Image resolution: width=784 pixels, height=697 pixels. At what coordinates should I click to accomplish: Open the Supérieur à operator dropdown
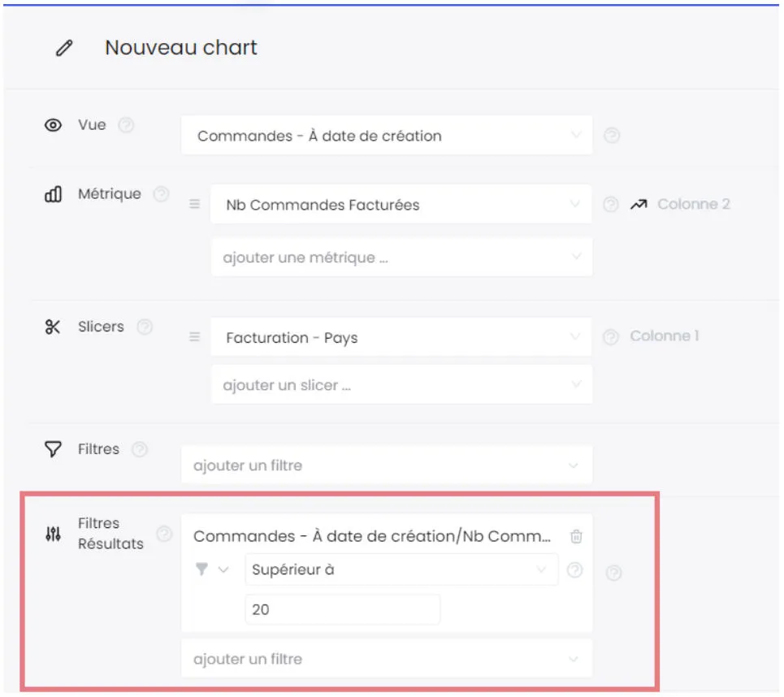[x=401, y=569]
